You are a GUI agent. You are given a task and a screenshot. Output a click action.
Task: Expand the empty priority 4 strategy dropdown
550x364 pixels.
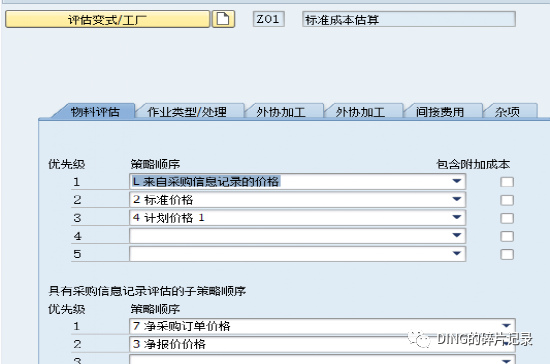[297, 236]
